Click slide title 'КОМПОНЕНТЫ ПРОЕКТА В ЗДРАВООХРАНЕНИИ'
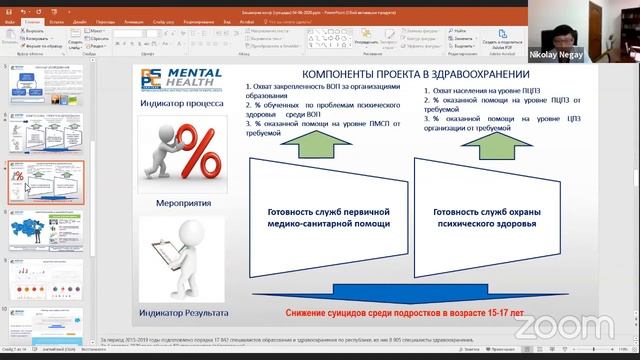 pos(416,74)
